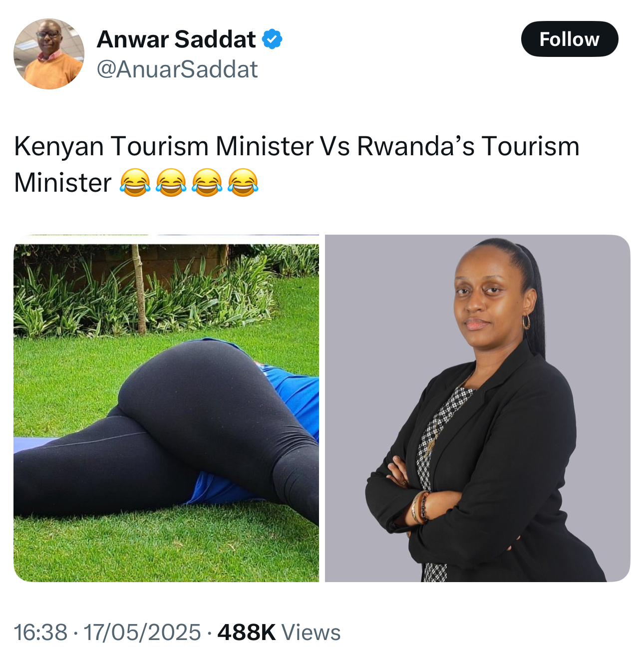Click the third laughing-crying emoji
Screen dimensions: 644x649
point(207,182)
